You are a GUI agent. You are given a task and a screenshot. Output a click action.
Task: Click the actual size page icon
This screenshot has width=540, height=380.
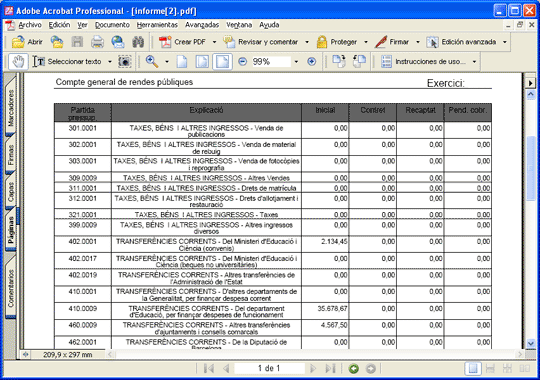tap(182, 62)
